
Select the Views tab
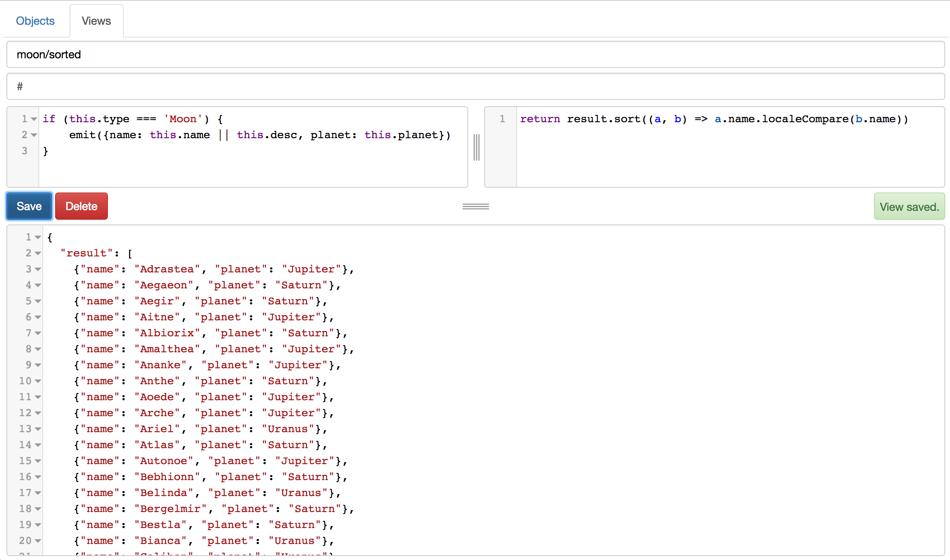point(96,21)
